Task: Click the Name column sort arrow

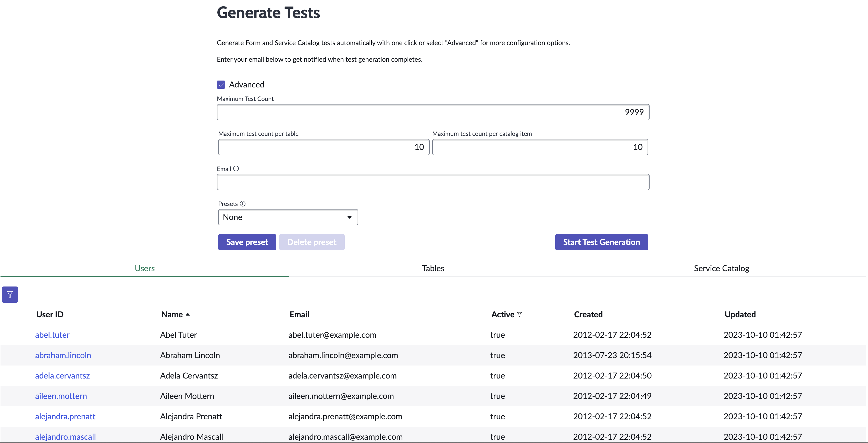Action: (x=188, y=315)
